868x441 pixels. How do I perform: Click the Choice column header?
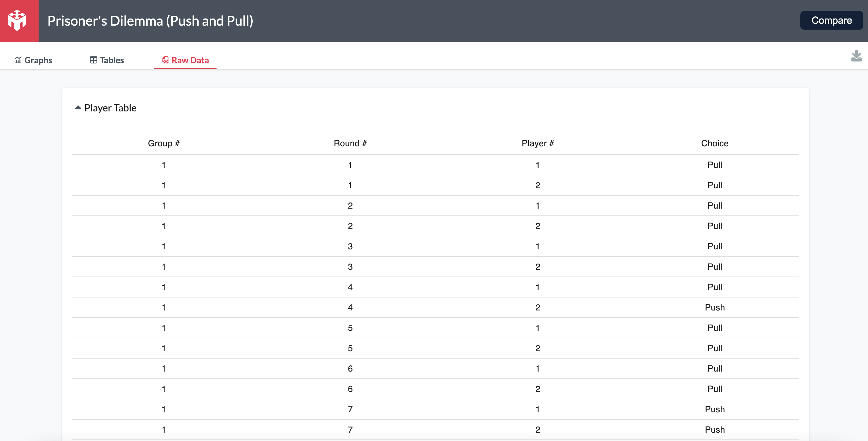(715, 144)
